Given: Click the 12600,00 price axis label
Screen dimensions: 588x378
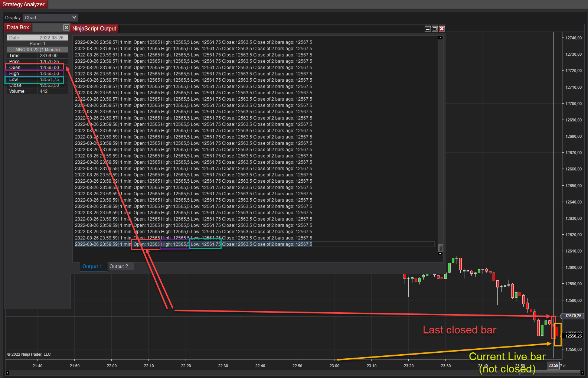Looking at the screenshot, I should pyautogui.click(x=574, y=267).
